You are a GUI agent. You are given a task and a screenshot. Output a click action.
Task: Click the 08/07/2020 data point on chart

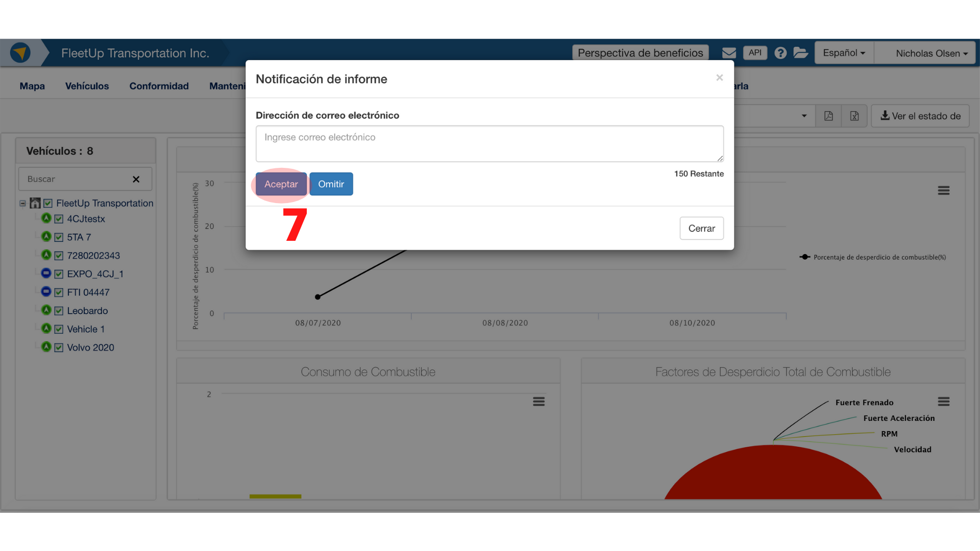pos(317,297)
